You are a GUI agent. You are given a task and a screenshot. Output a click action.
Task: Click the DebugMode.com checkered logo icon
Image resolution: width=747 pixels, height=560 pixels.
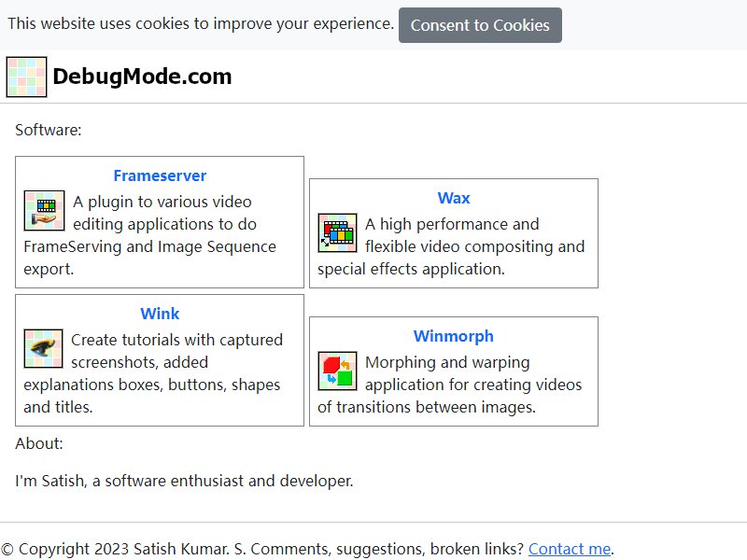27,77
